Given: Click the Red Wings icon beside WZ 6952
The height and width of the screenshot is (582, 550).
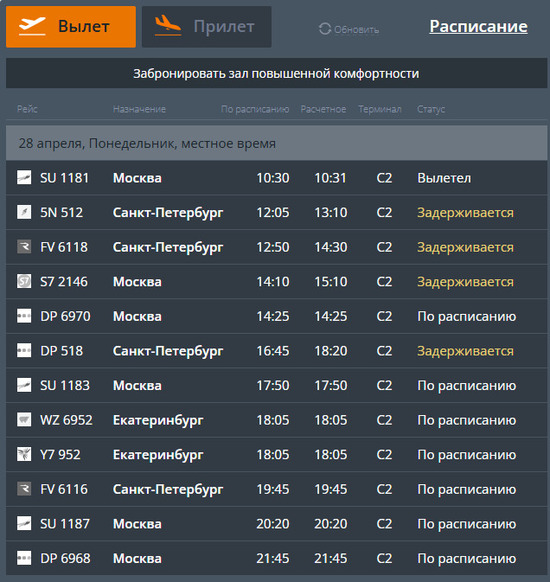Looking at the screenshot, I should point(24,419).
